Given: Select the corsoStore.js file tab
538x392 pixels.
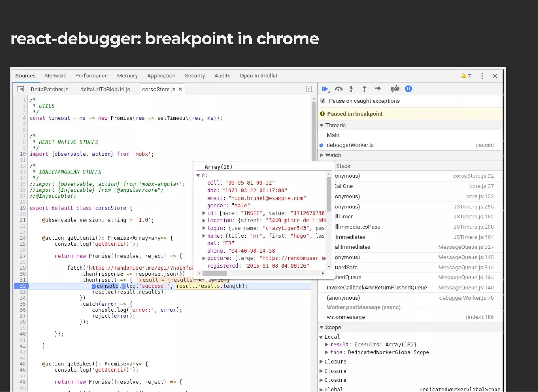Looking at the screenshot, I should [x=159, y=89].
